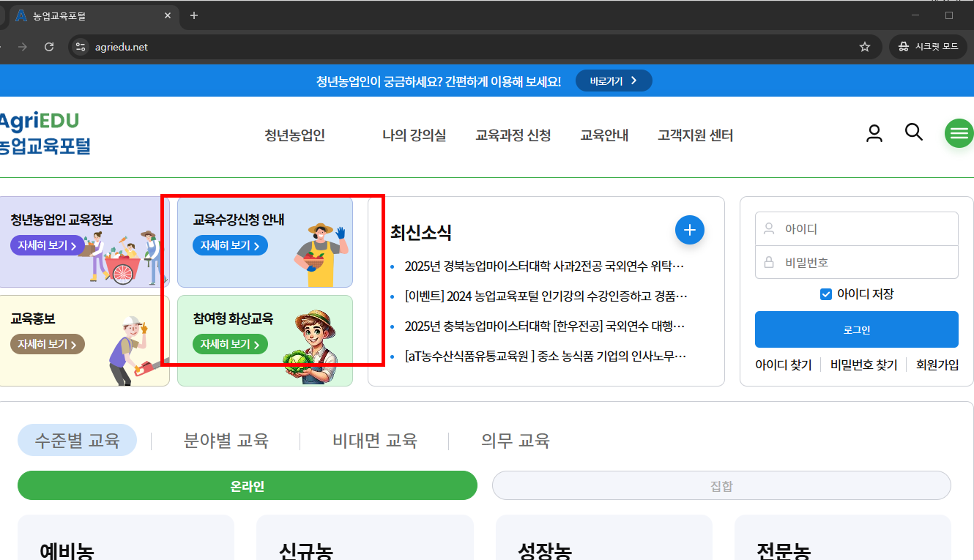The height and width of the screenshot is (560, 974).
Task: Click the blue 로그인 button
Action: click(856, 329)
